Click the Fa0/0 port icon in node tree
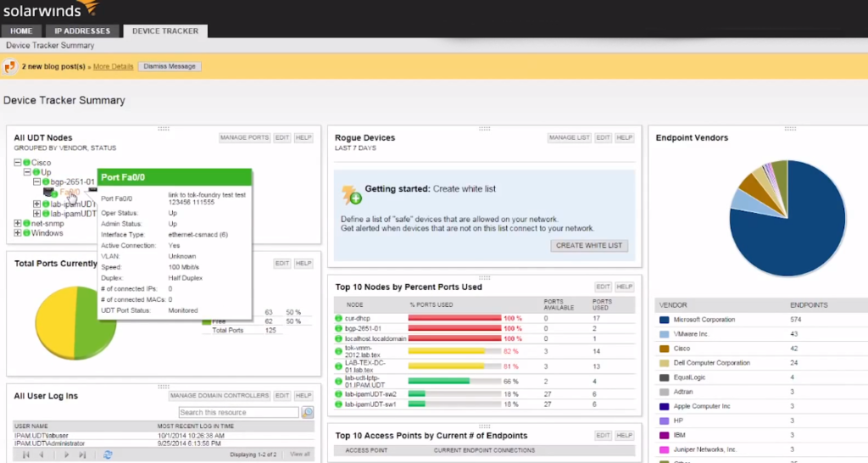868x463 pixels. tap(48, 192)
